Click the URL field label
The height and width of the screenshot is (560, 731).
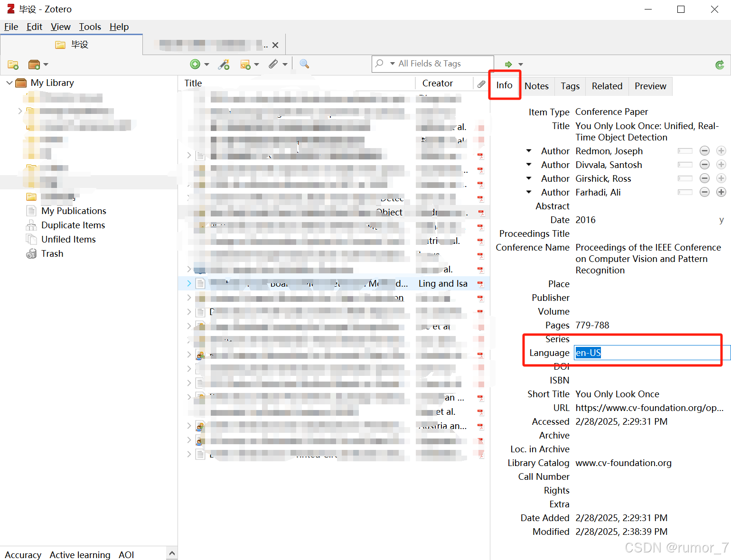click(561, 408)
